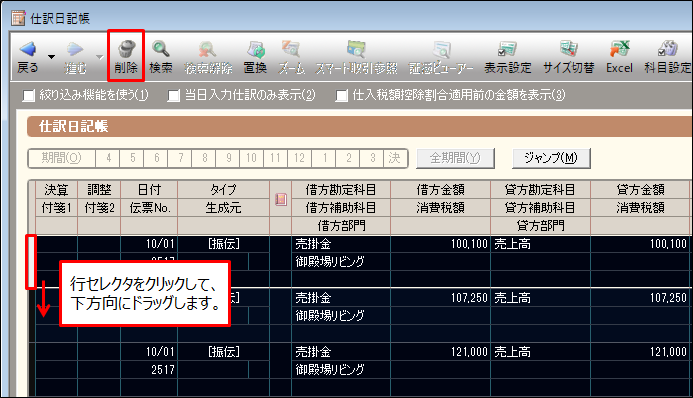Click the 100,100 debit amount cell
Image resolution: width=693 pixels, height=398 pixels.
pyautogui.click(x=441, y=244)
